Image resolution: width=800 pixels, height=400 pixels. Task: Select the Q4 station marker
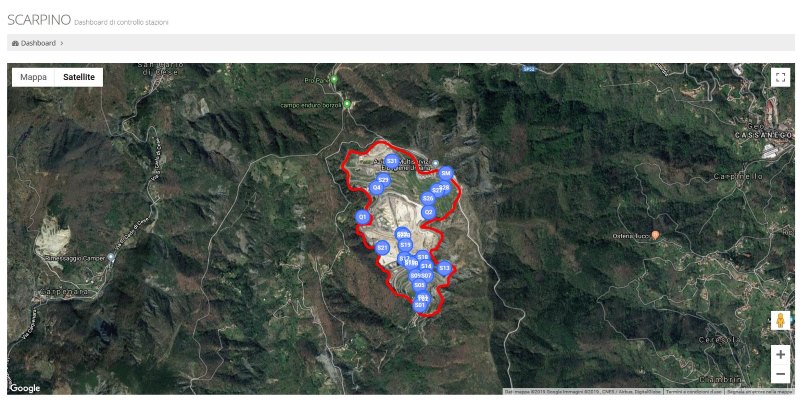point(377,188)
